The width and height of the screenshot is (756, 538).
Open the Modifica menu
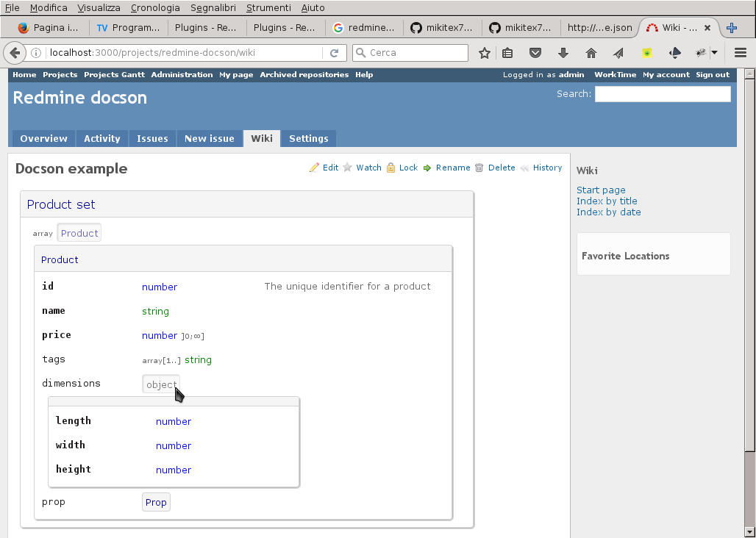[49, 7]
